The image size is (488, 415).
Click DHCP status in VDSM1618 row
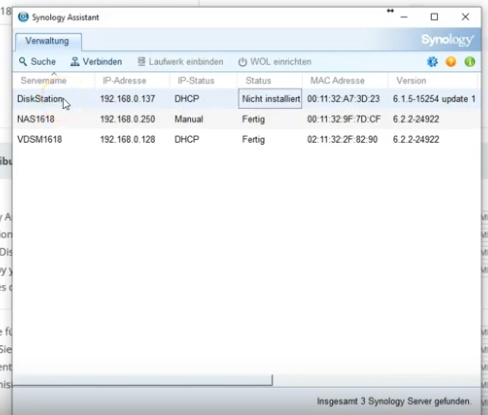coord(187,139)
